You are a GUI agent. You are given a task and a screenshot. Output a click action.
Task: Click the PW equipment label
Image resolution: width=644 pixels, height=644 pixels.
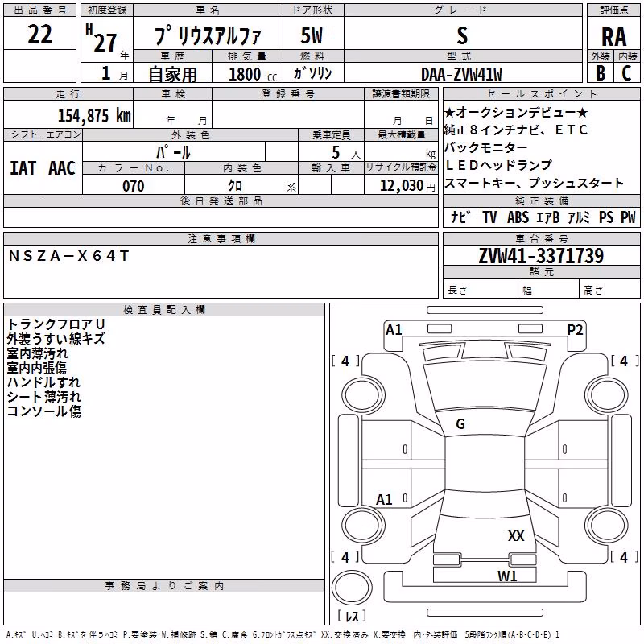(x=628, y=217)
